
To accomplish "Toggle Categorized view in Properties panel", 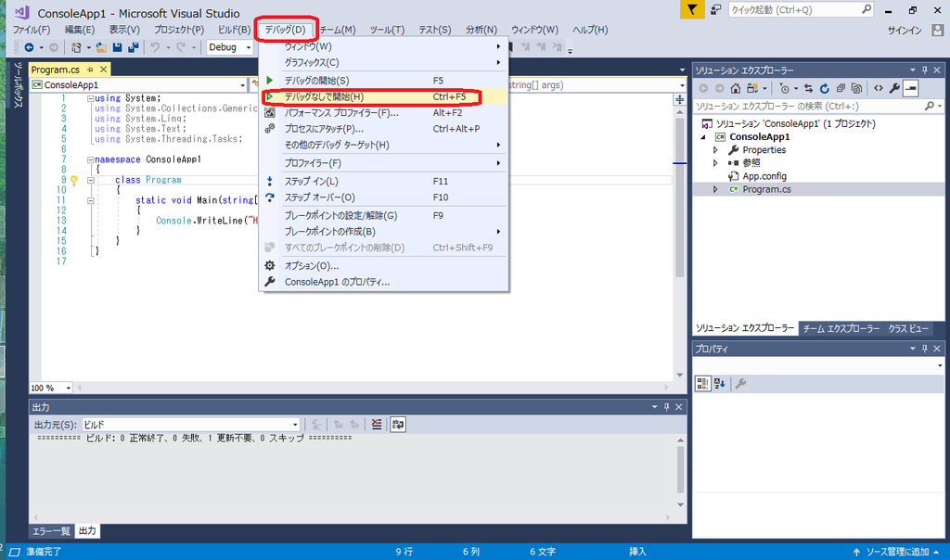I will click(703, 383).
